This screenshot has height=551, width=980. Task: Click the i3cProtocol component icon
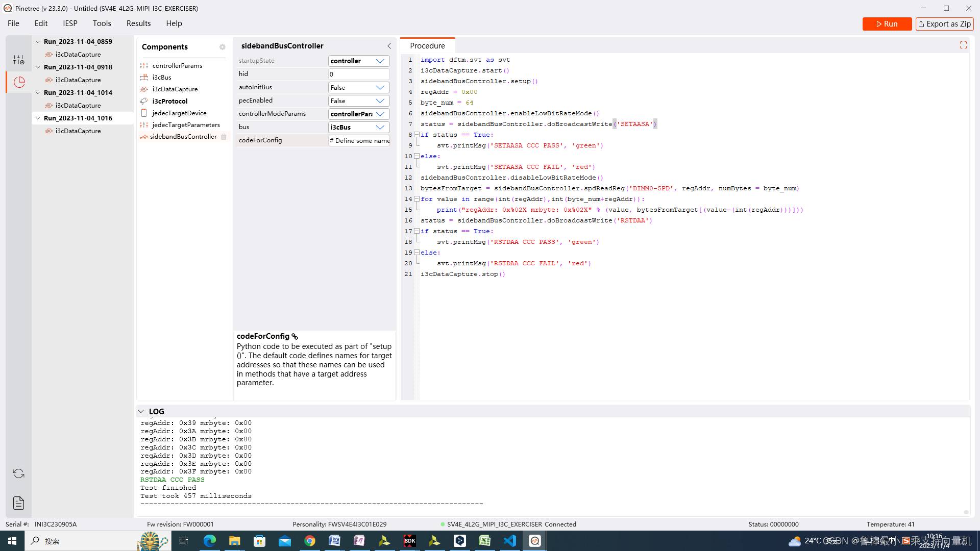[144, 101]
